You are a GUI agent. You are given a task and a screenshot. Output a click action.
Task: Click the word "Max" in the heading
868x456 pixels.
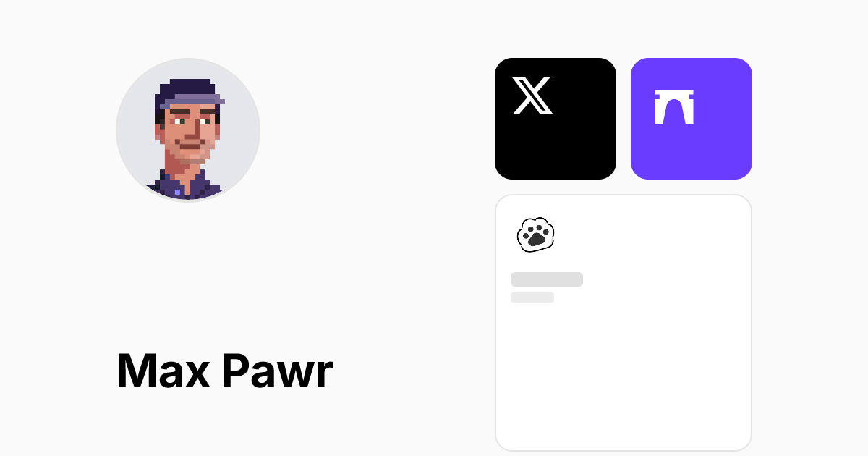click(x=163, y=371)
